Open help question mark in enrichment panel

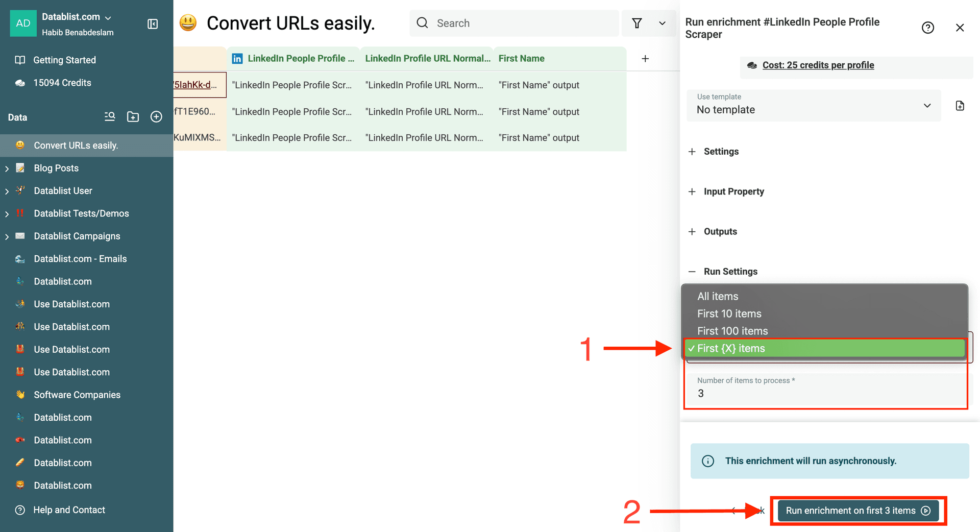pos(927,28)
